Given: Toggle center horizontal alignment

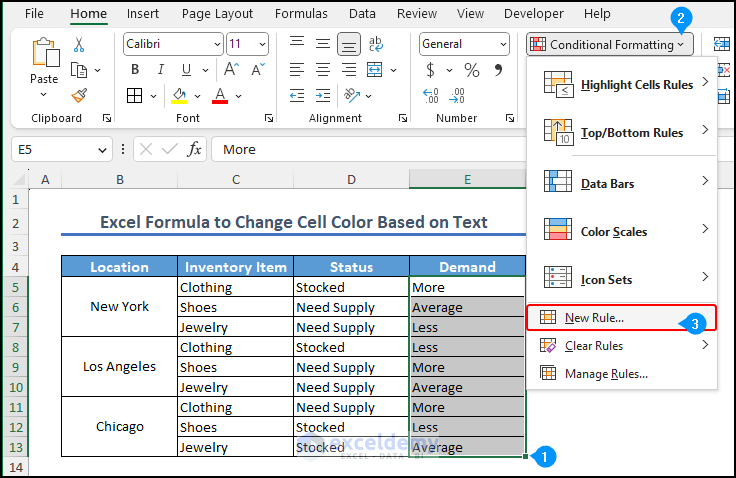Looking at the screenshot, I should pyautogui.click(x=322, y=70).
